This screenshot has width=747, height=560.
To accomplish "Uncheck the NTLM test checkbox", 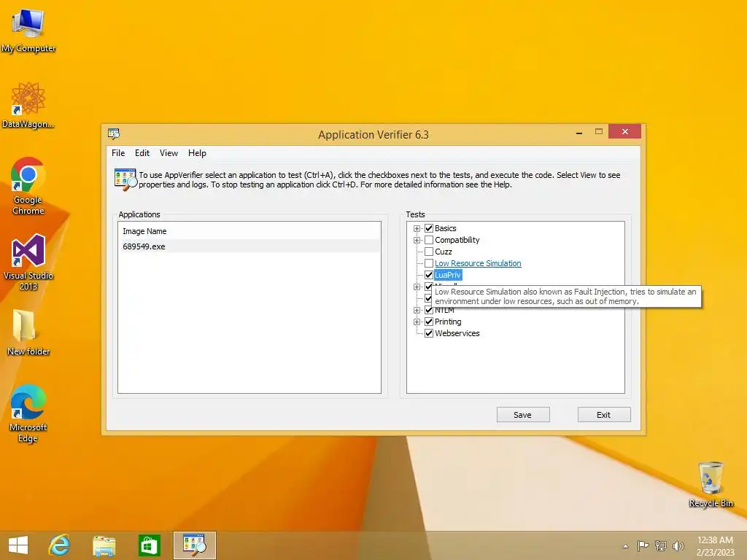I will (429, 310).
